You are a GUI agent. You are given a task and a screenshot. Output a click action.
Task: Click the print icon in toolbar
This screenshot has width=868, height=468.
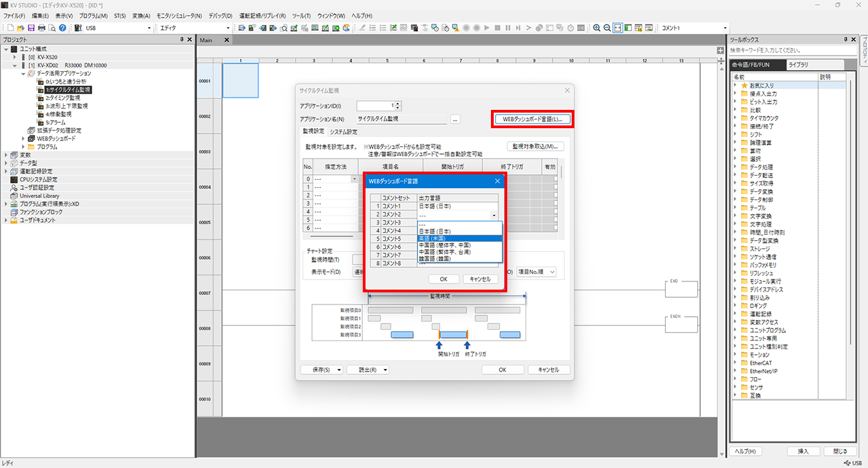coord(41,28)
